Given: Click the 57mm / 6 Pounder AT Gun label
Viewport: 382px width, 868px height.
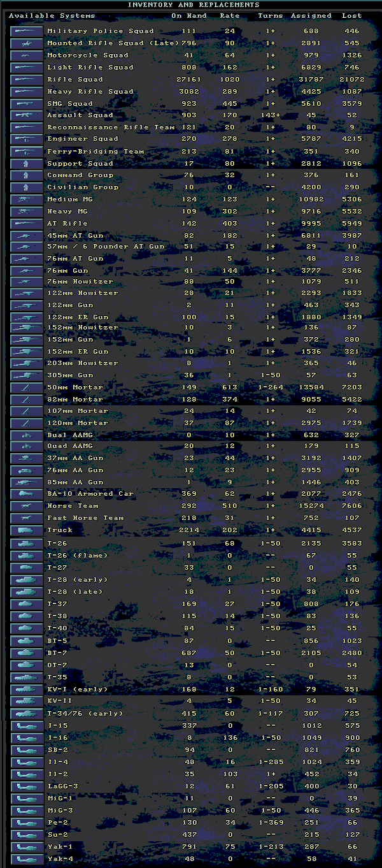Looking at the screenshot, I should 106,246.
